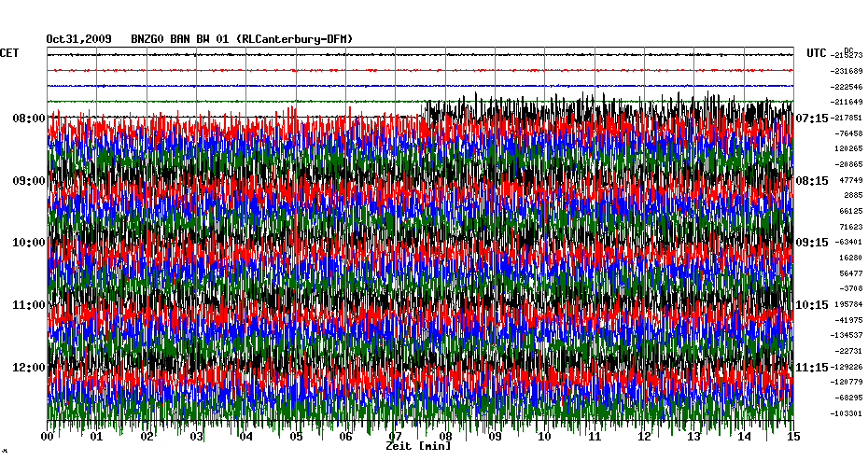Click the CET axis header
The image size is (868, 461).
tap(9, 53)
